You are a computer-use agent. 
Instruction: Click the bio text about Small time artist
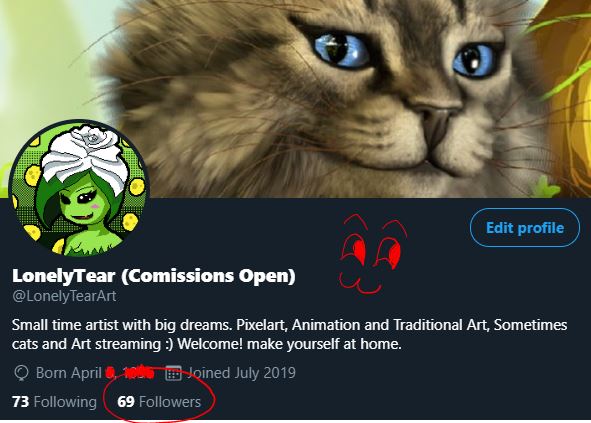coord(289,334)
